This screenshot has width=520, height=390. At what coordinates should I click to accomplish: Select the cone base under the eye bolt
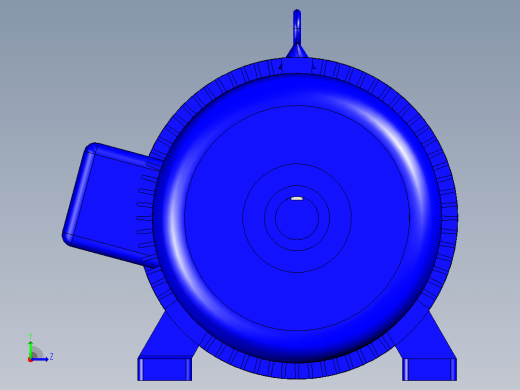[x=297, y=52]
